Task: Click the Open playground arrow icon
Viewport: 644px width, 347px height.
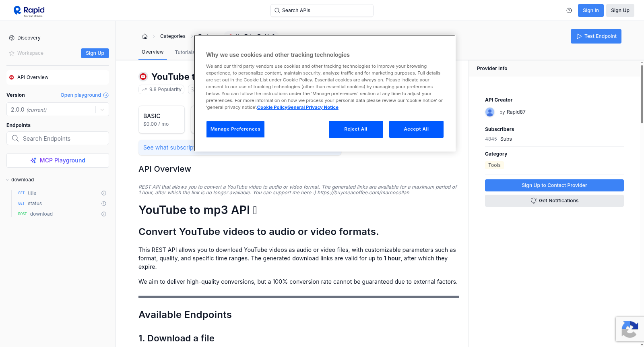Action: [x=106, y=95]
